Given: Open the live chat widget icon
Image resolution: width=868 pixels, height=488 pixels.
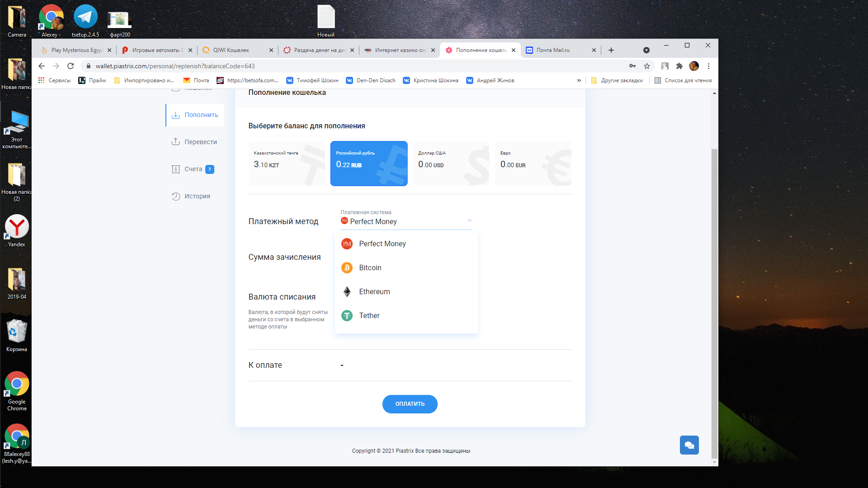Looking at the screenshot, I should click(689, 445).
